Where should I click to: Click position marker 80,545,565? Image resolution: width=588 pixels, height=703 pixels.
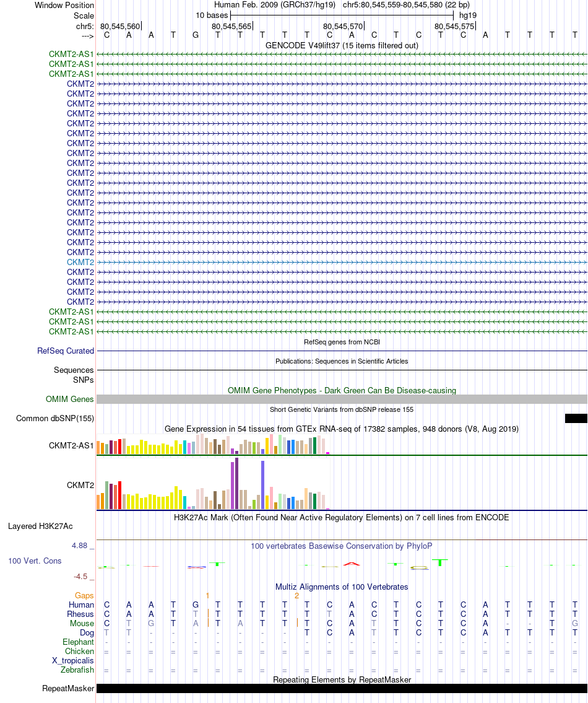click(x=231, y=27)
